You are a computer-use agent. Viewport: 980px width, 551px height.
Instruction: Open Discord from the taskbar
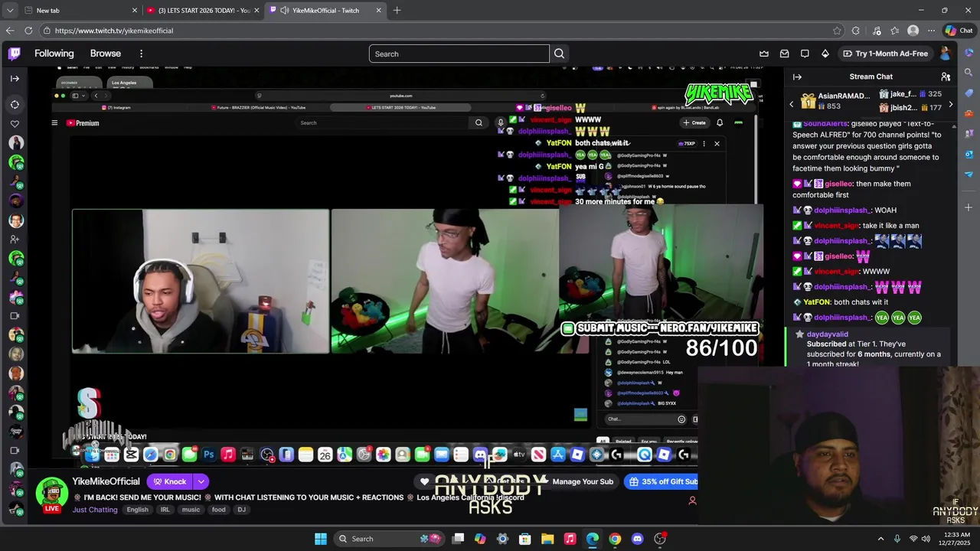click(637, 539)
